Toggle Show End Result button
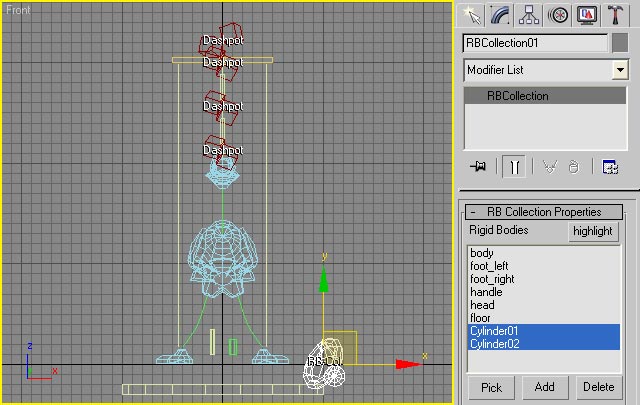This screenshot has width=640, height=405. click(515, 167)
